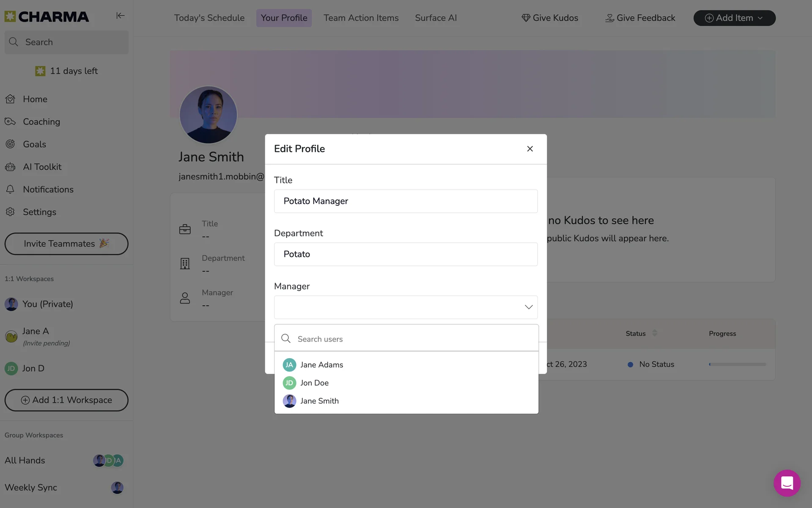The height and width of the screenshot is (508, 812).
Task: Click the Home icon in sidebar
Action: coord(10,99)
